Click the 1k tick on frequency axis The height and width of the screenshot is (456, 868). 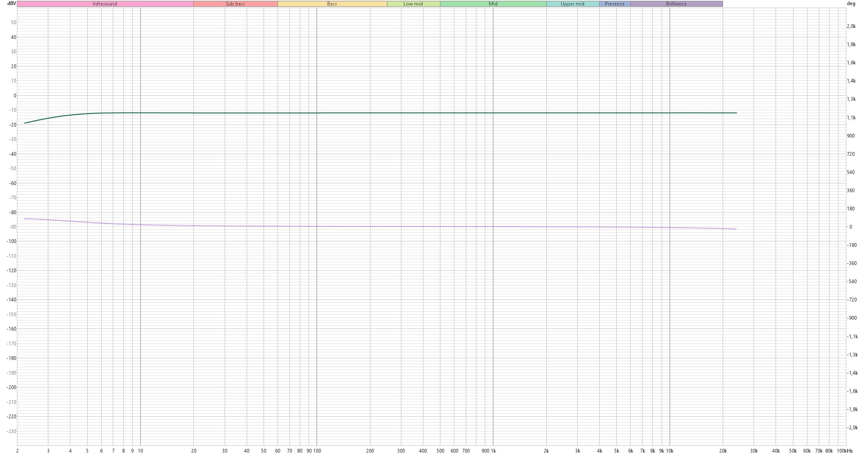click(x=493, y=451)
